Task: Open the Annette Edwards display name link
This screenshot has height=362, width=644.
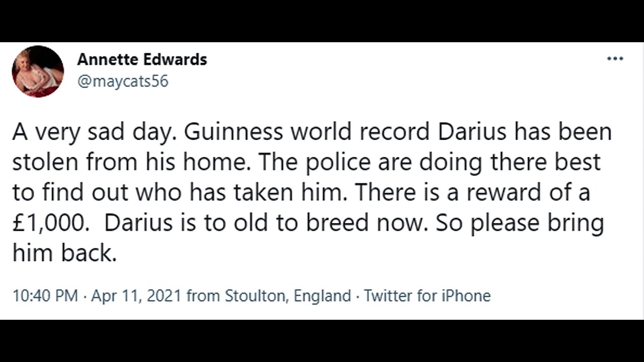Action: click(x=142, y=59)
